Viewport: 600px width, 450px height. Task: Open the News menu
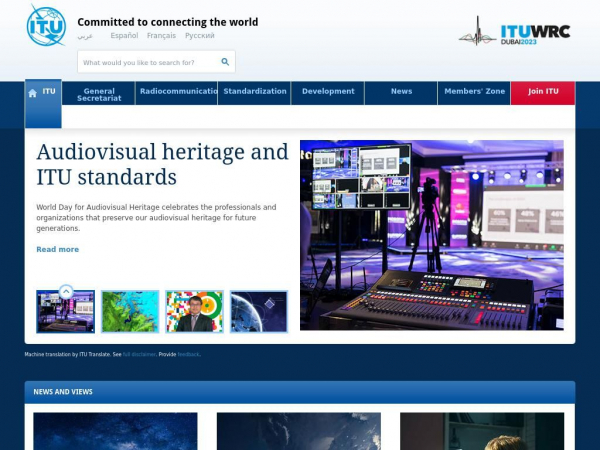click(x=401, y=93)
